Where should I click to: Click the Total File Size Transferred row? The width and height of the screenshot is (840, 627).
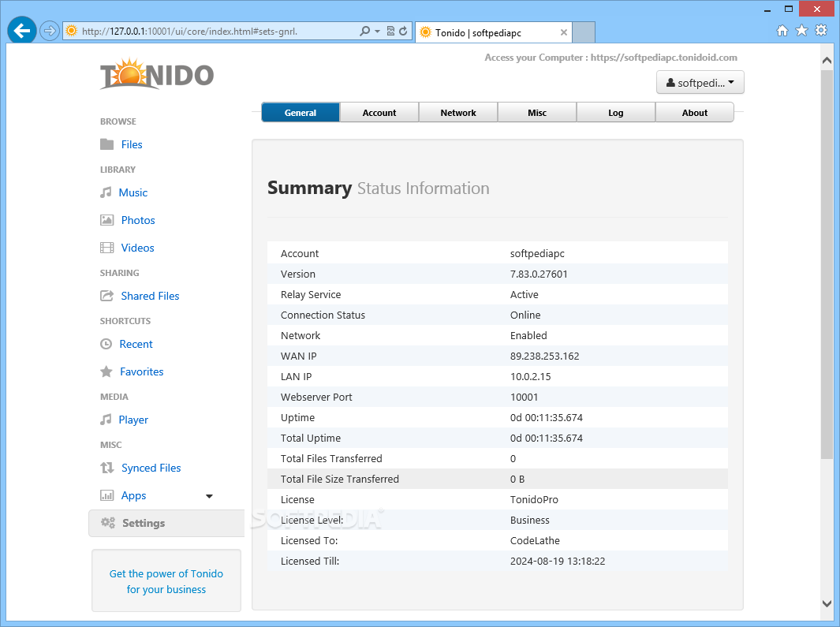pyautogui.click(x=498, y=479)
